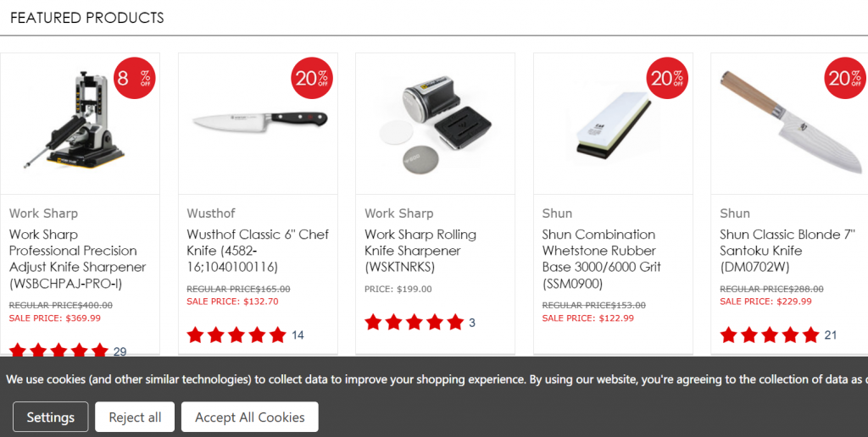Click Reject all cookies button
Screen dimensions: 868x437
135,417
